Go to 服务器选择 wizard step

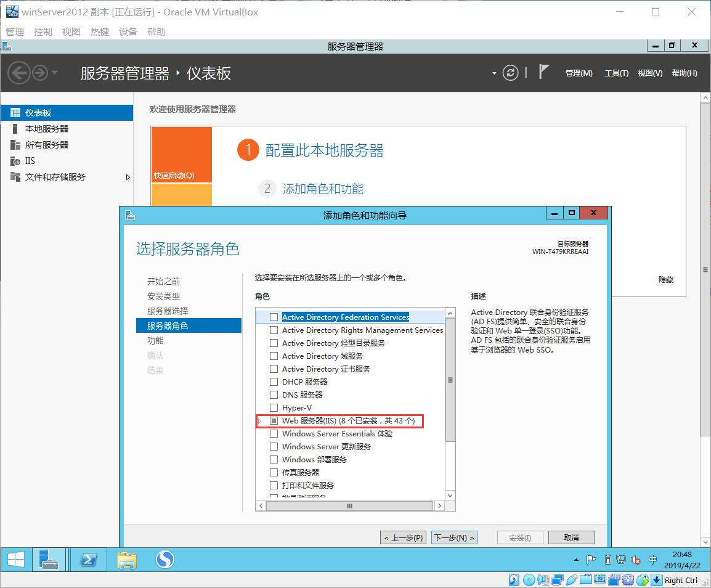point(168,311)
